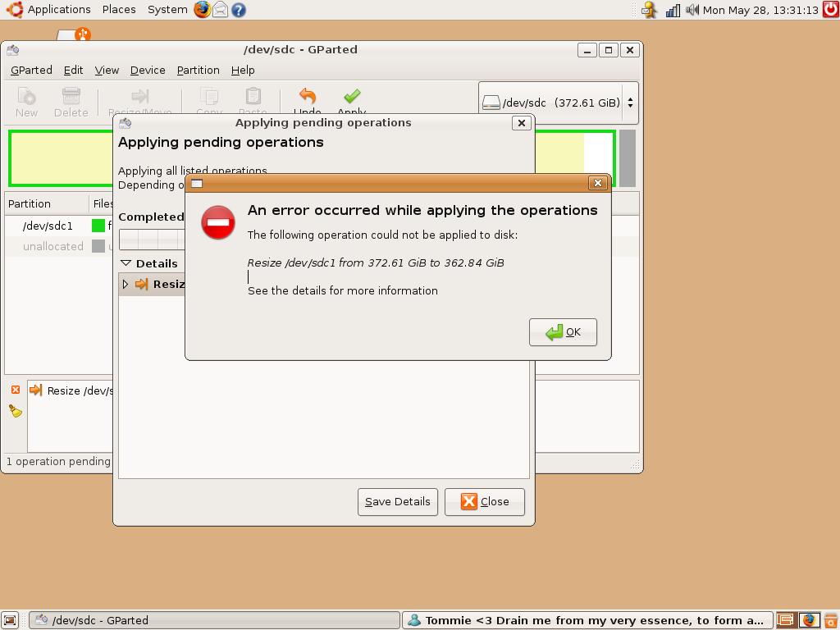Open the GParted menu
Screen dimensions: 840x630
[32, 71]
